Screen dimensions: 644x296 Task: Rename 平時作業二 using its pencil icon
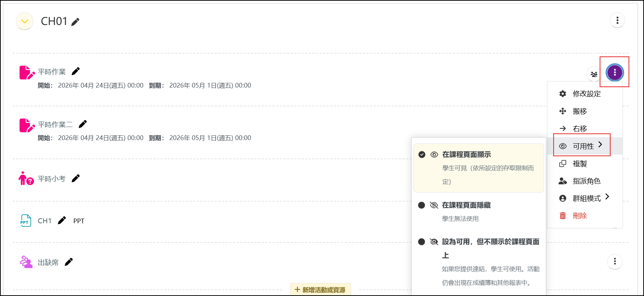click(83, 124)
